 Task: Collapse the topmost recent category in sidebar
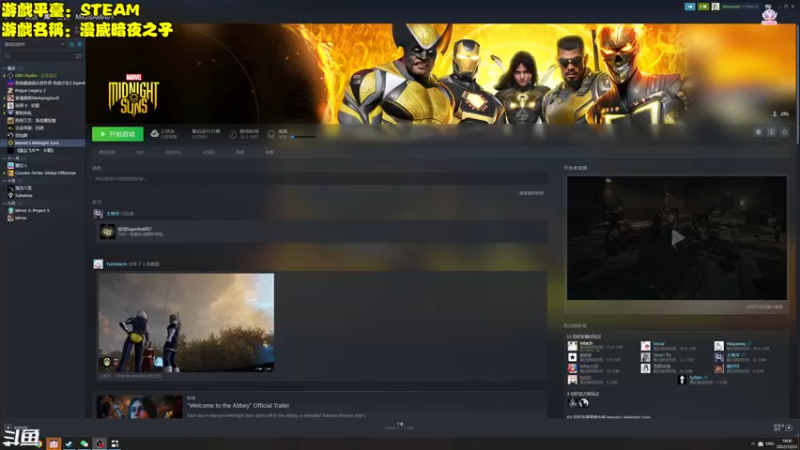(5, 68)
